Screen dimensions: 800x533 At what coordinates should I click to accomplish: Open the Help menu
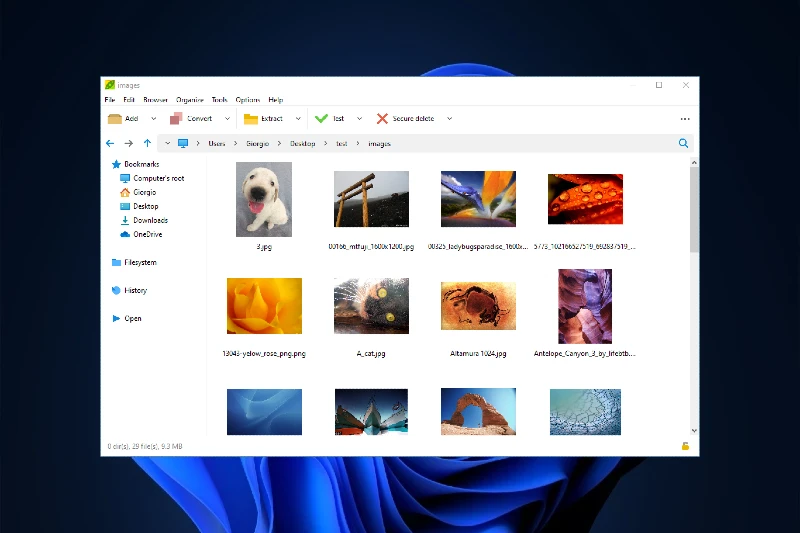point(276,99)
